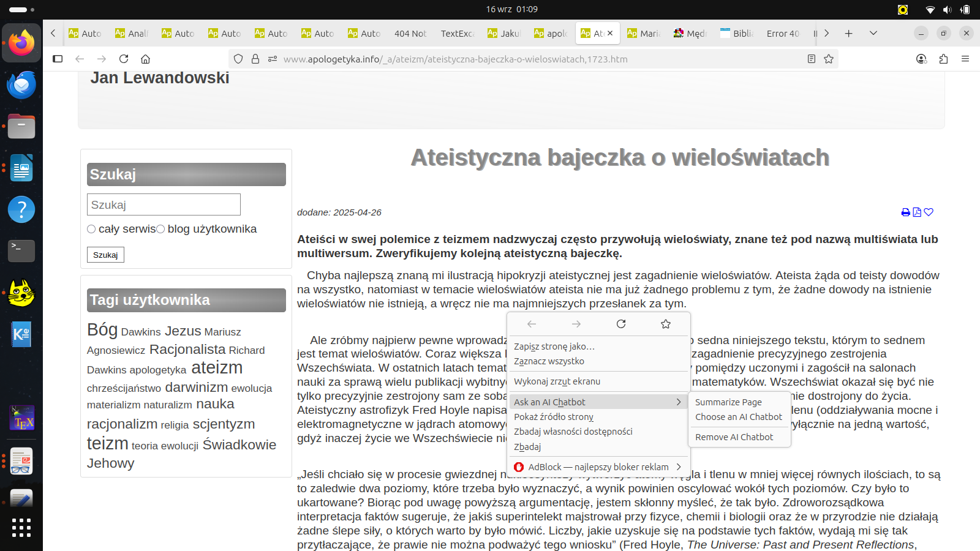980x551 pixels.
Task: Open the Firefox application hamburger menu
Action: click(965, 59)
